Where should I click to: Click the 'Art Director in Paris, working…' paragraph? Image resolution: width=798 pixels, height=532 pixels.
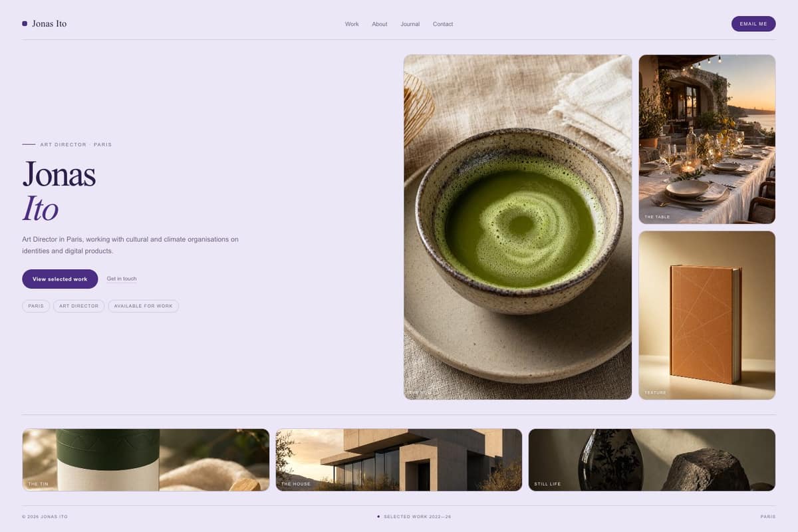coord(130,245)
